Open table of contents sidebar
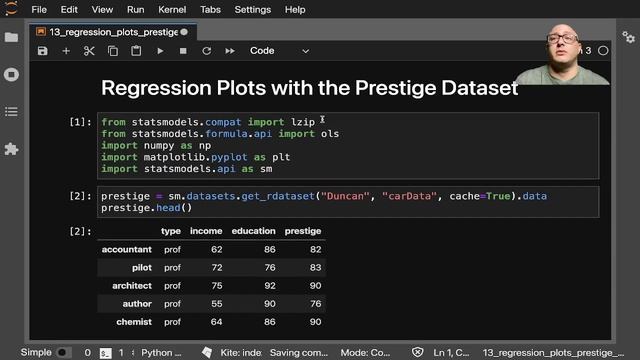Image resolution: width=640 pixels, height=360 pixels. 11,111
